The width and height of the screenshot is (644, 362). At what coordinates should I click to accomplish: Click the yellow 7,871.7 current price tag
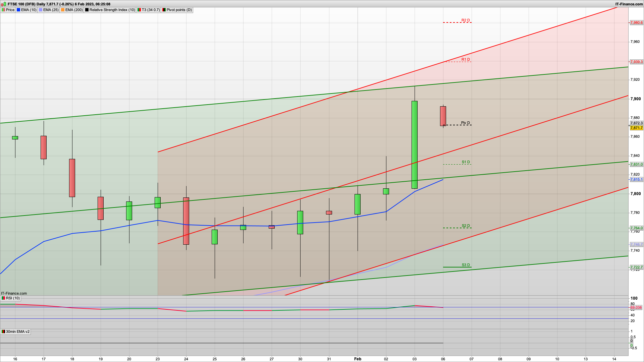pos(636,128)
